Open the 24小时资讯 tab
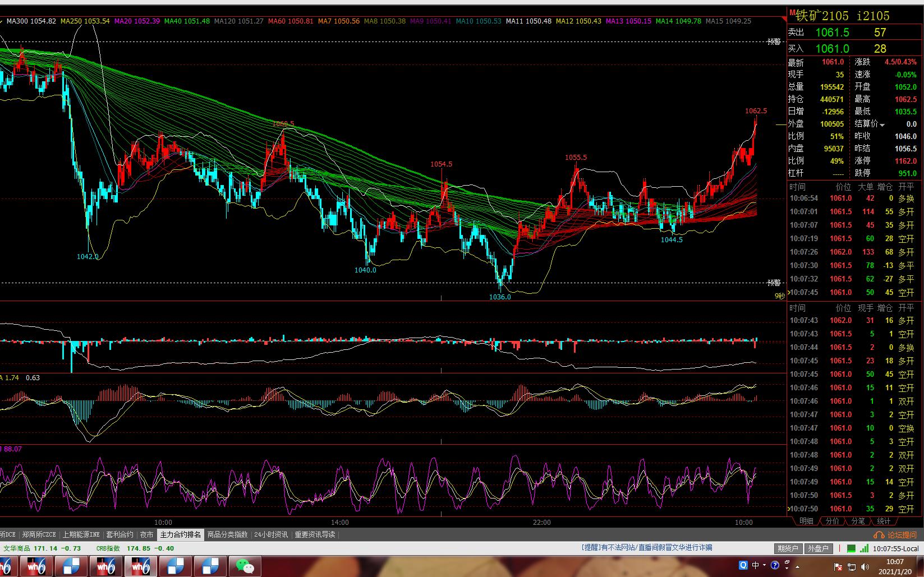924x577 pixels. coord(270,535)
